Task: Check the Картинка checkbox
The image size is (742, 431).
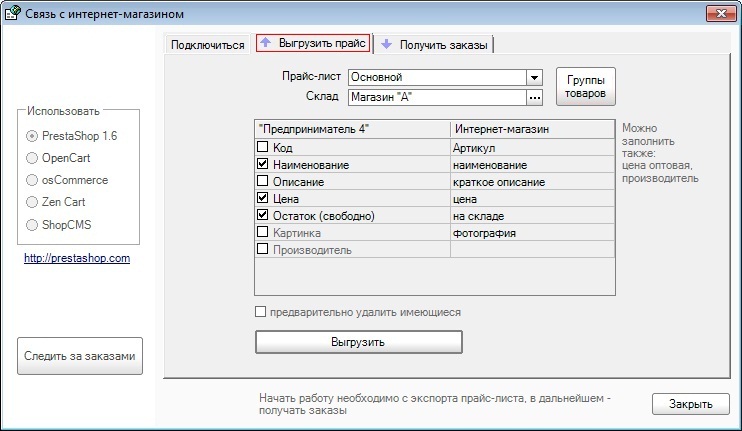Action: (x=262, y=232)
